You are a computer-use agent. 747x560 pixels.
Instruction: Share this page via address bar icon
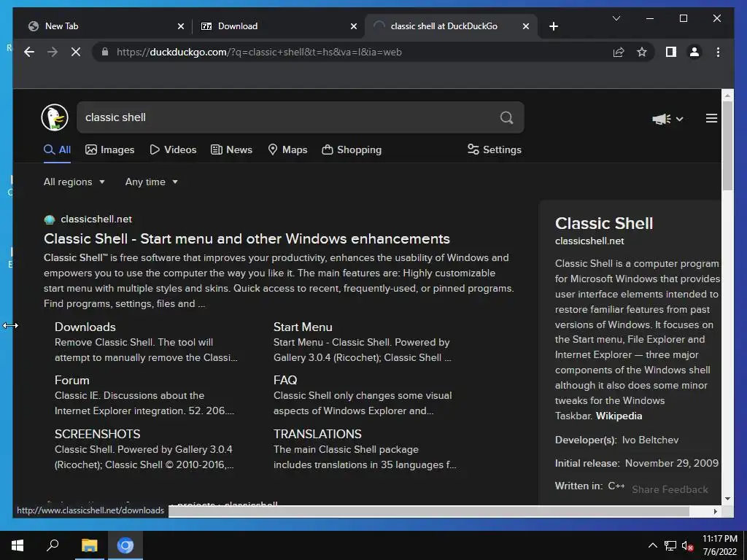[619, 52]
